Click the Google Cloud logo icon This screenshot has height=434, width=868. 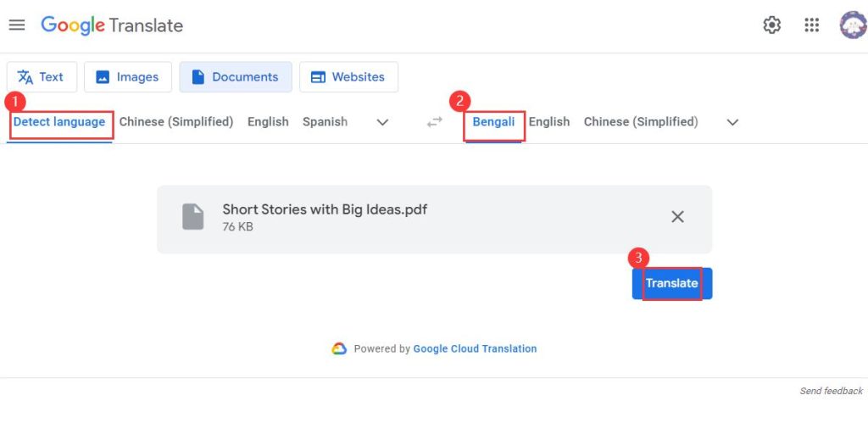point(339,348)
